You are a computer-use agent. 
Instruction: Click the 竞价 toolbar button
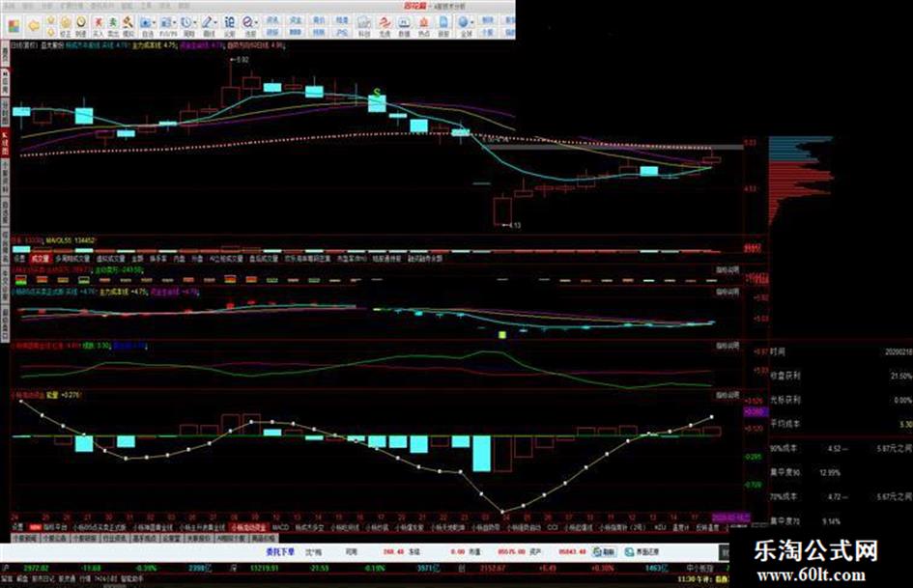click(x=319, y=20)
